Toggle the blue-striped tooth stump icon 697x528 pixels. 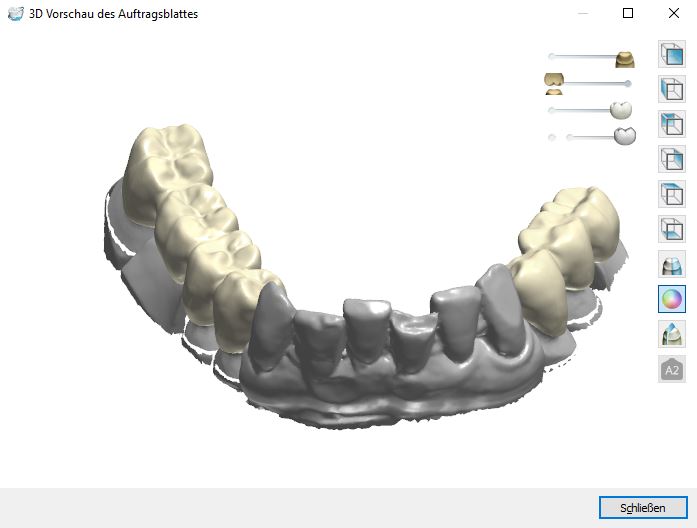[x=672, y=264]
